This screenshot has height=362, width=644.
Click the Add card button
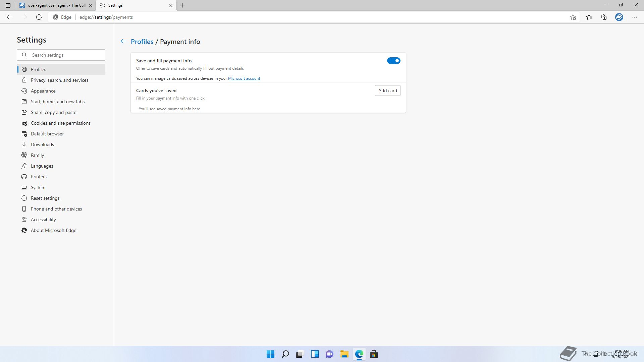click(387, 90)
